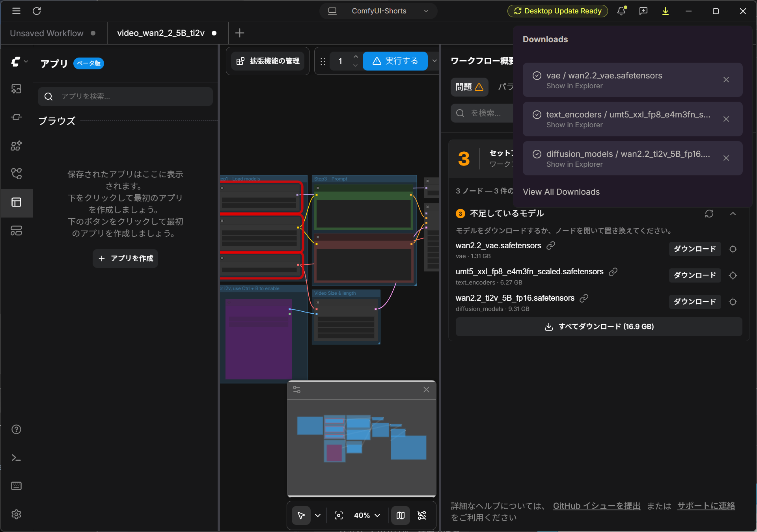Close the minimap panel
Viewport: 757px width, 532px height.
(426, 390)
